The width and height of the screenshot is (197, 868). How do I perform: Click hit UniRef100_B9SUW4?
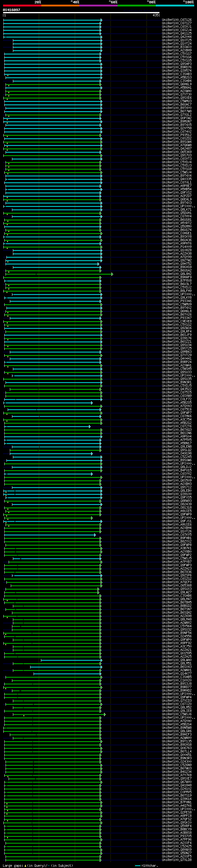(x=177, y=142)
